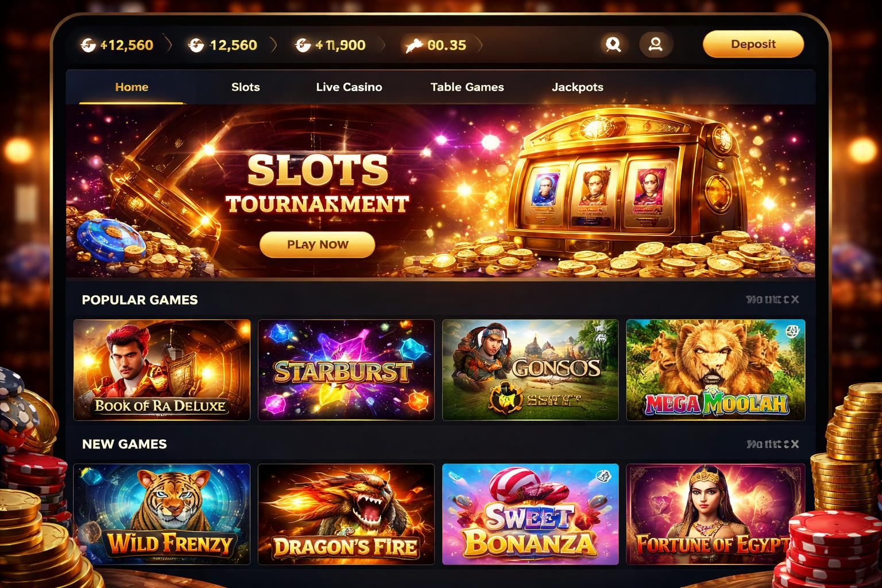Open the user profile icon
The height and width of the screenshot is (588, 882).
point(655,44)
